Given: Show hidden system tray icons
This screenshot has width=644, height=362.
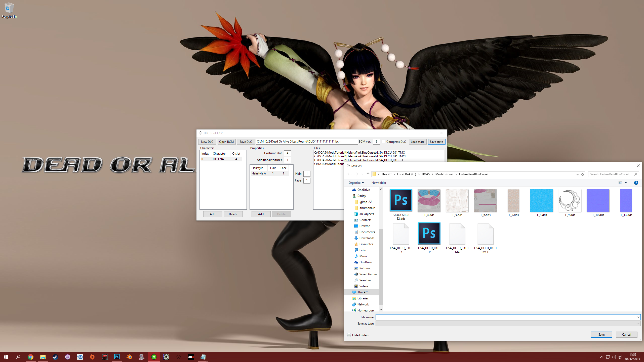Looking at the screenshot, I should [601, 357].
